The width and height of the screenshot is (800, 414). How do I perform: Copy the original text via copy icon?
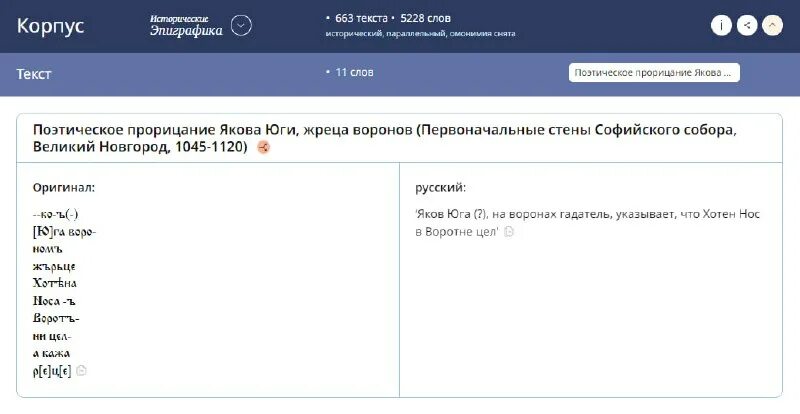point(81,371)
